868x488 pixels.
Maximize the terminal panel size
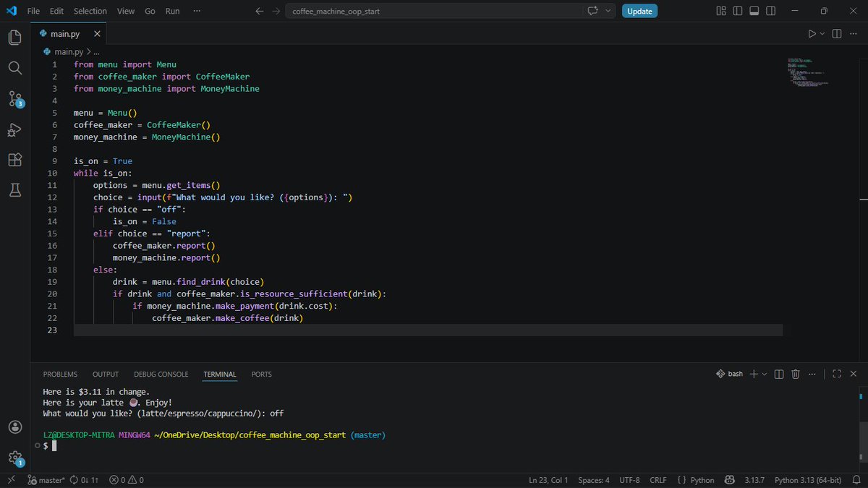(837, 374)
